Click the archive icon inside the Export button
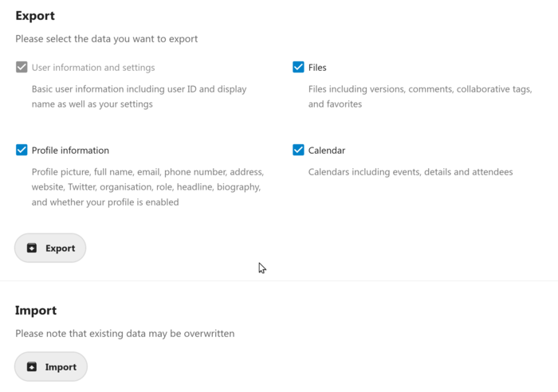 coord(32,248)
